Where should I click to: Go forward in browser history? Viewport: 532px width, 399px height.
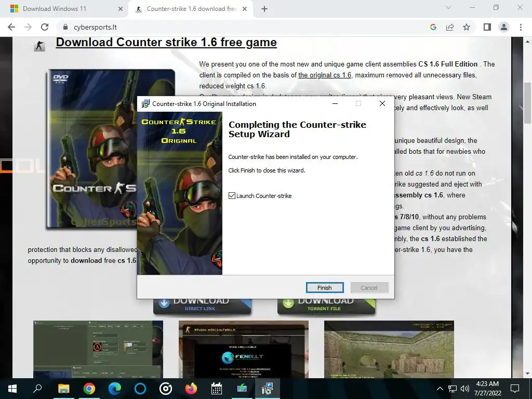pyautogui.click(x=28, y=27)
